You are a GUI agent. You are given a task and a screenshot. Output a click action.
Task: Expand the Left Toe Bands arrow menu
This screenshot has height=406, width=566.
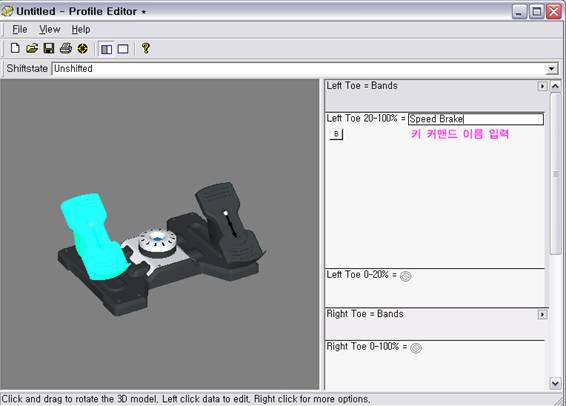coord(542,86)
